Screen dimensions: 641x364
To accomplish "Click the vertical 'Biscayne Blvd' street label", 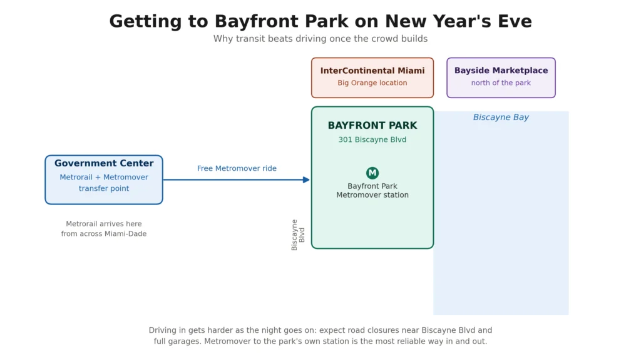I will [x=297, y=235].
